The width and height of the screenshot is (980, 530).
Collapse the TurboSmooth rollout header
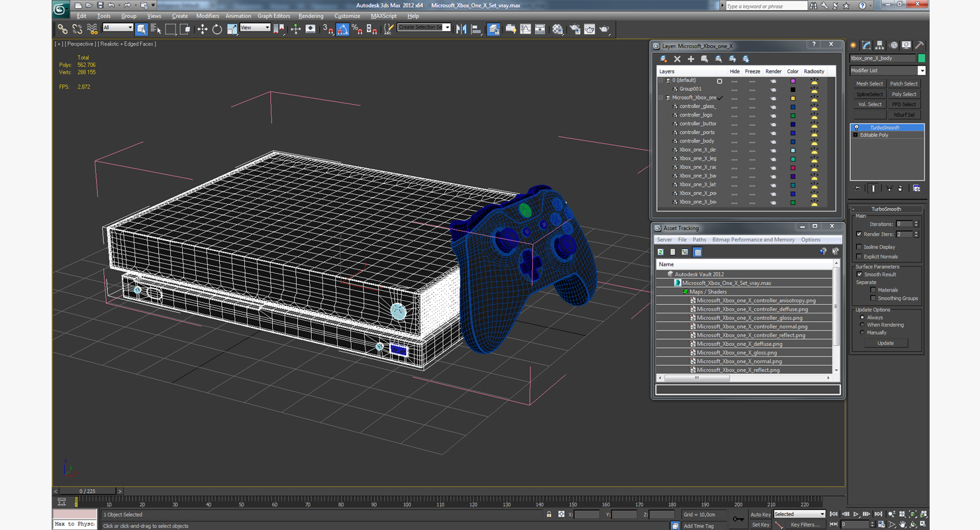886,209
